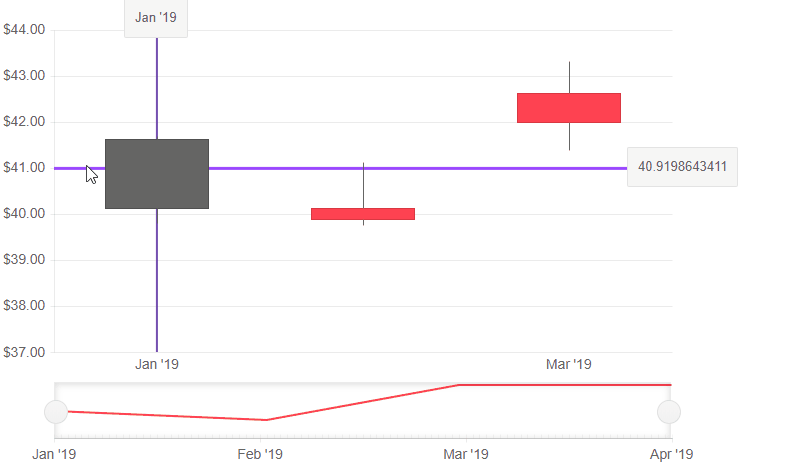This screenshot has width=787, height=476.
Task: Click the red February candlestick body
Action: (x=363, y=214)
